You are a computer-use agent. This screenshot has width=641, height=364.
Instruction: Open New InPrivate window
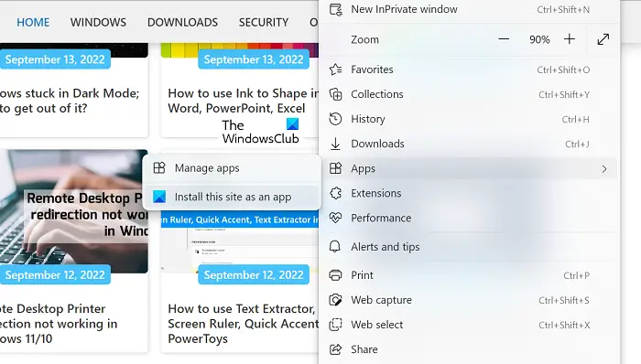pos(469,9)
